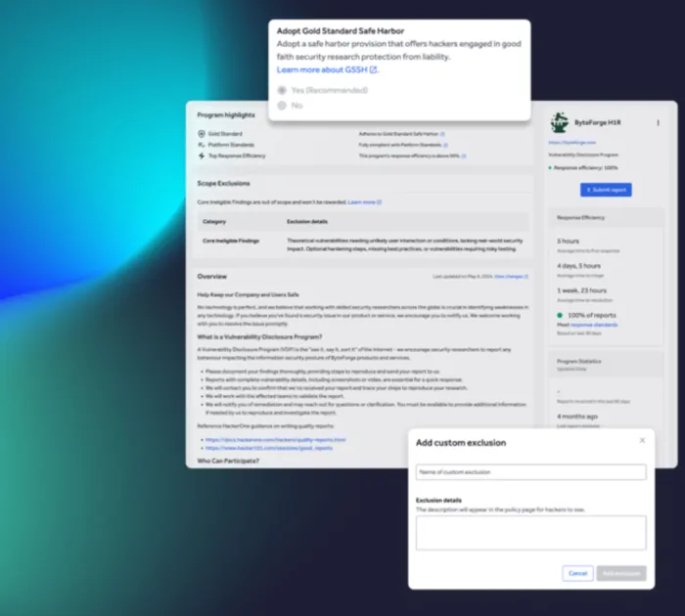Open the ByteForge H1R three-dot menu
685x616 pixels.
click(658, 123)
